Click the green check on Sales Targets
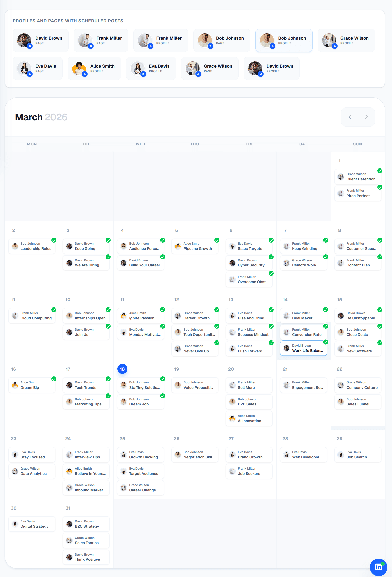This screenshot has width=392, height=577. point(271,240)
